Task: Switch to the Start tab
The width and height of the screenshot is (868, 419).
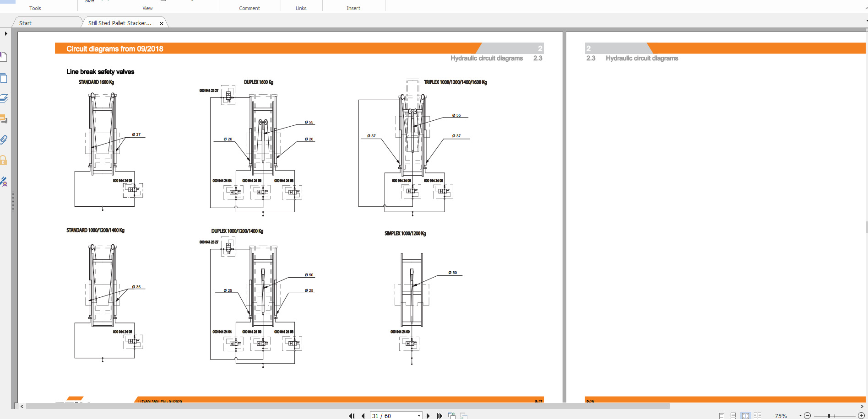Action: (x=26, y=23)
